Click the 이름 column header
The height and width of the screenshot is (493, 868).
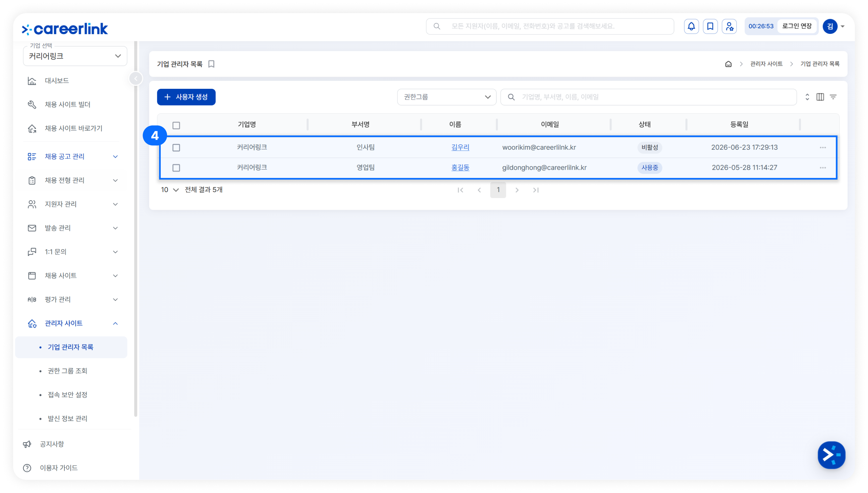(455, 124)
